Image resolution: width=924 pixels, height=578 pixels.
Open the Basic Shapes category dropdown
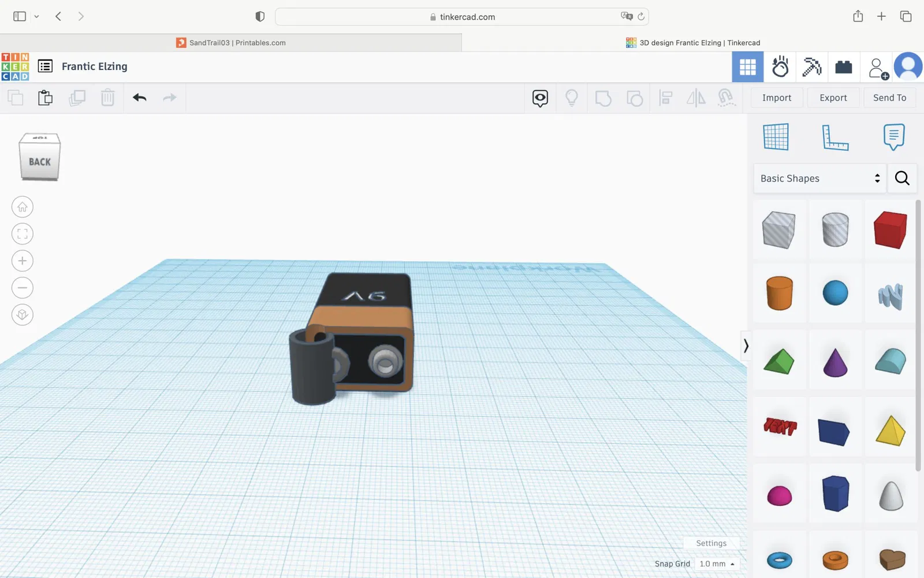point(819,179)
